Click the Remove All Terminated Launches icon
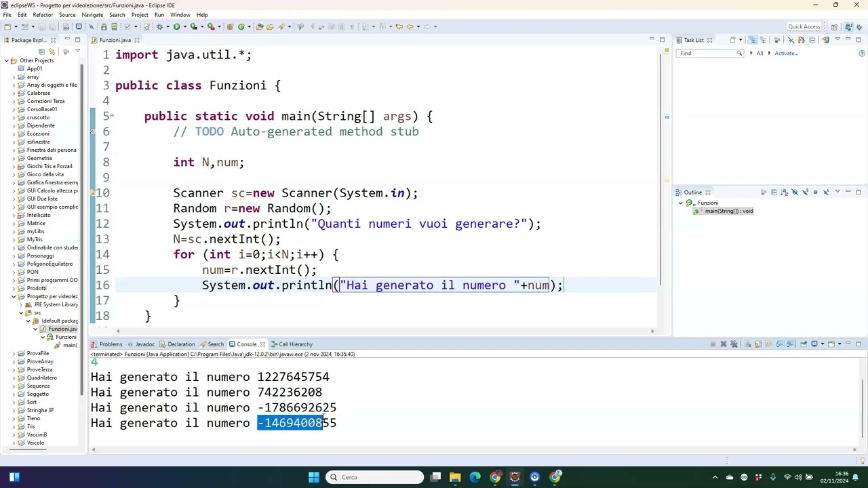Image resolution: width=868 pixels, height=488 pixels. [x=734, y=344]
